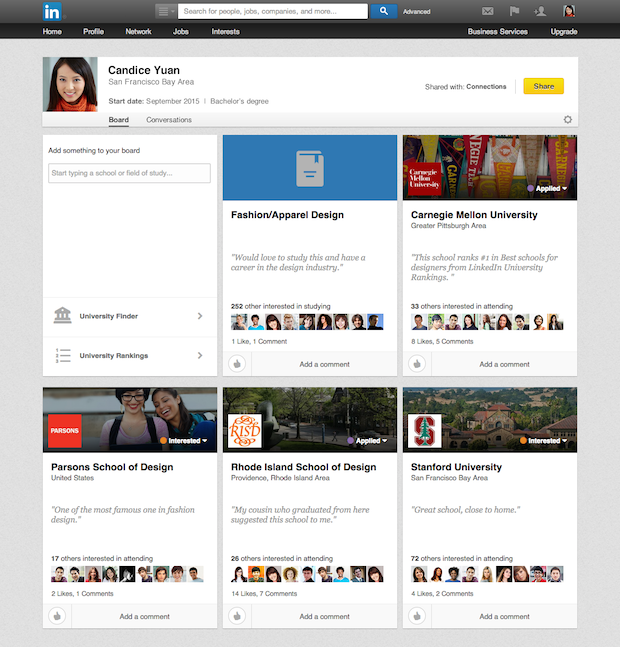Open the Network menu
This screenshot has width=620, height=647.
coord(138,31)
